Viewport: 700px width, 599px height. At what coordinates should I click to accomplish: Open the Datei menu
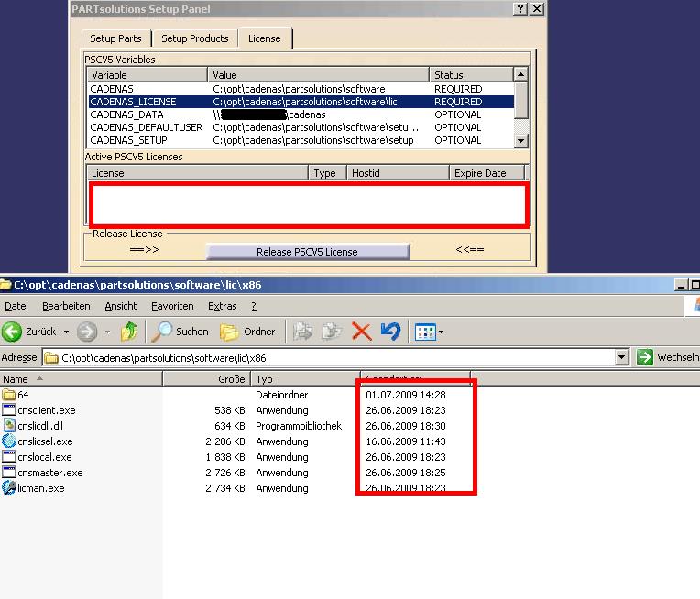(16, 306)
